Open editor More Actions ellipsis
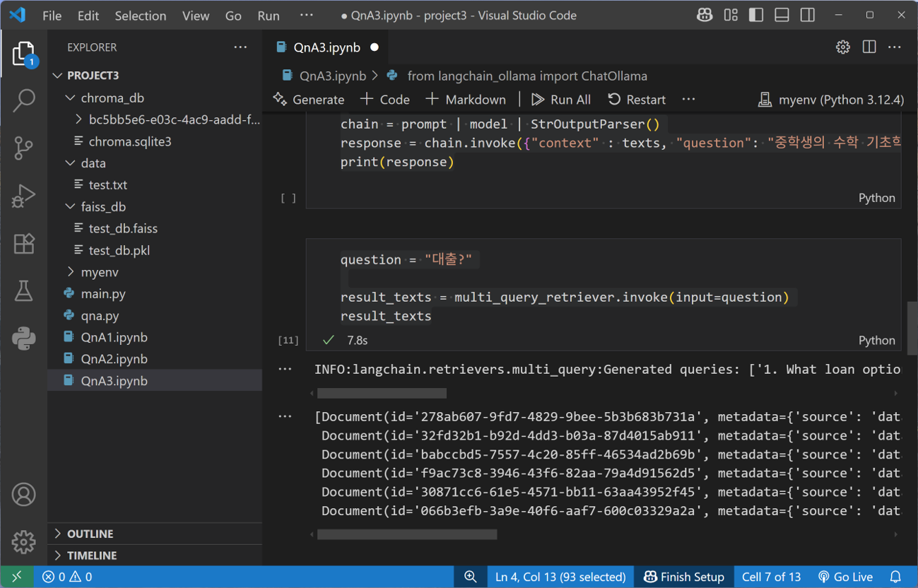 [895, 47]
